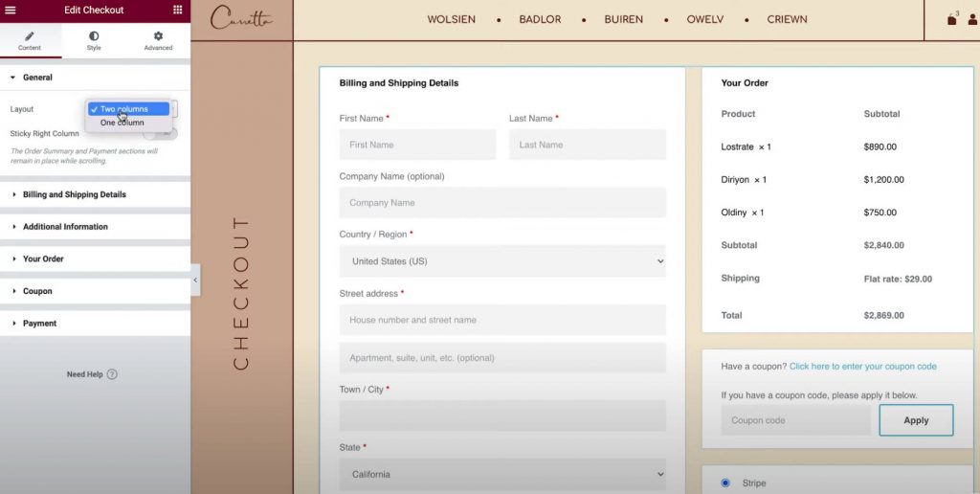Expand the Coupon settings section
980x494 pixels.
tap(37, 291)
